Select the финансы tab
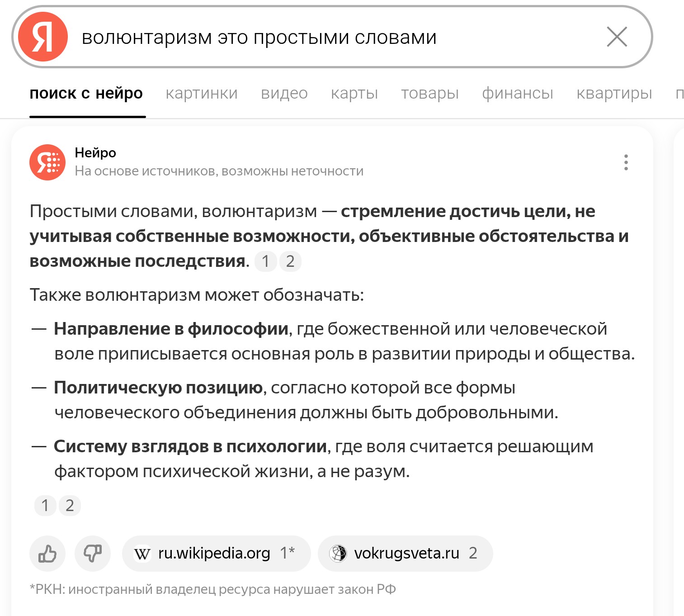 pos(517,93)
